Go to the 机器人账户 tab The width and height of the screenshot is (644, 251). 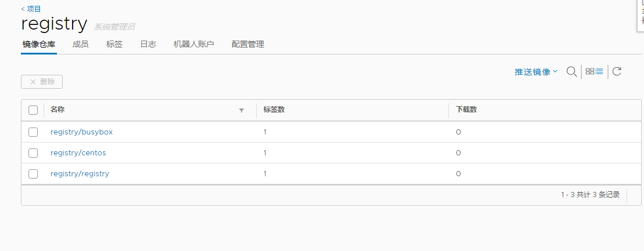click(x=194, y=44)
